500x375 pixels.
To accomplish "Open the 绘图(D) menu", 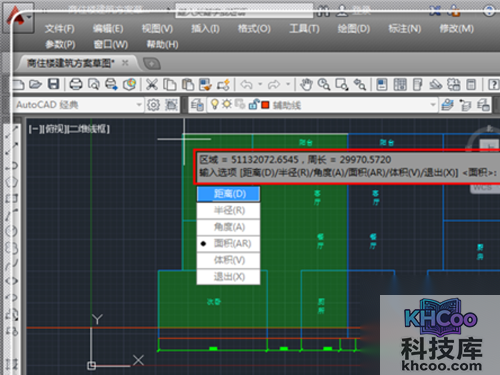I will click(354, 29).
